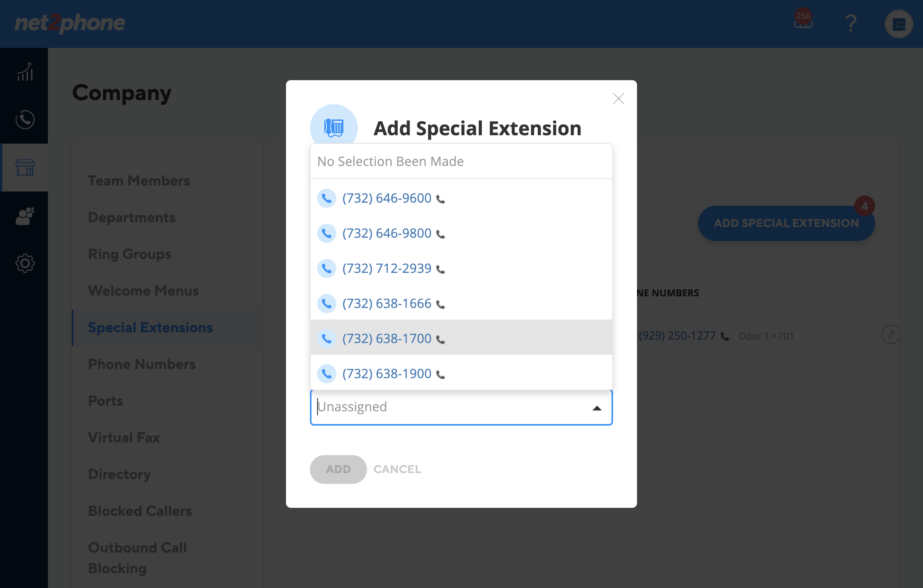Click the desk phone icon in dialog header
The width and height of the screenshot is (923, 588).
334,128
